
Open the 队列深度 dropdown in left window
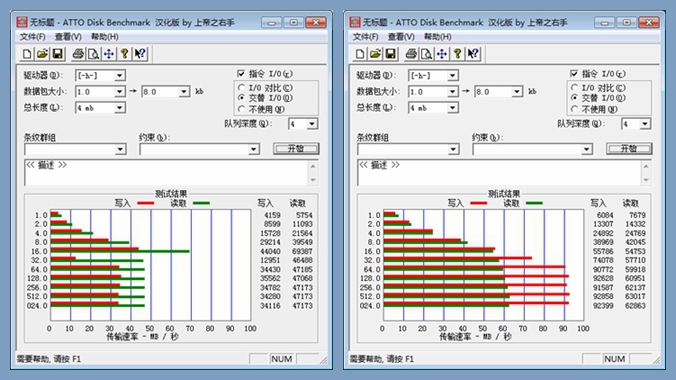click(312, 124)
